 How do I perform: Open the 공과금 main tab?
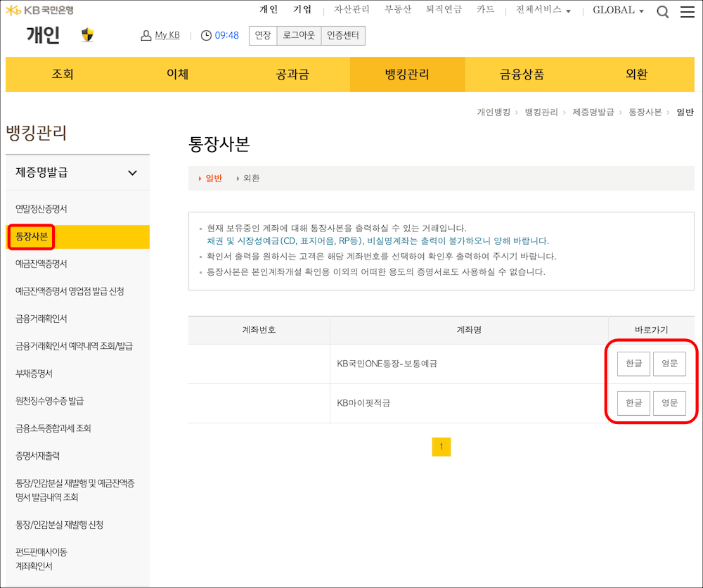click(292, 75)
